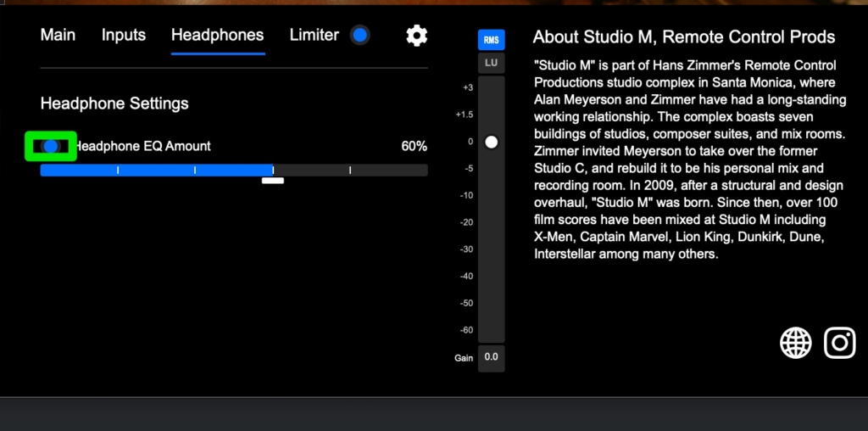868x431 pixels.
Task: Click the 60% EQ amount value
Action: (414, 147)
